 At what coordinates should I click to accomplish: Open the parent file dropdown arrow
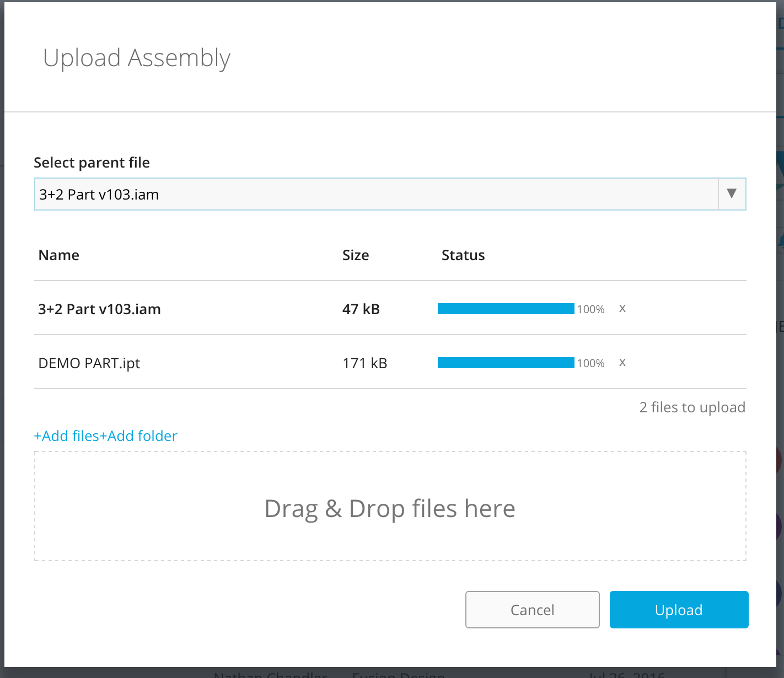click(732, 194)
